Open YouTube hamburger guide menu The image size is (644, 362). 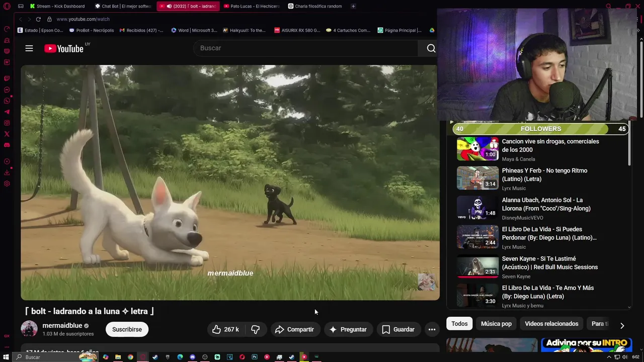(x=29, y=48)
